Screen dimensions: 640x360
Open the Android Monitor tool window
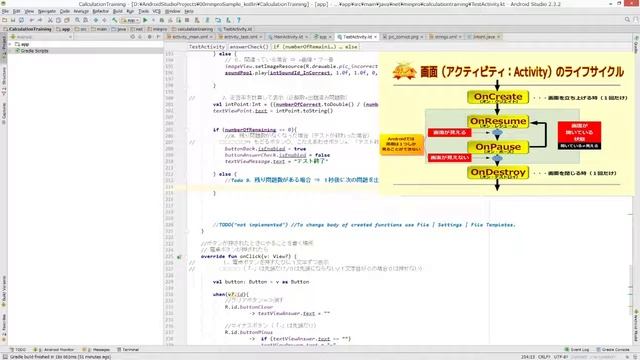pyautogui.click(x=54, y=350)
